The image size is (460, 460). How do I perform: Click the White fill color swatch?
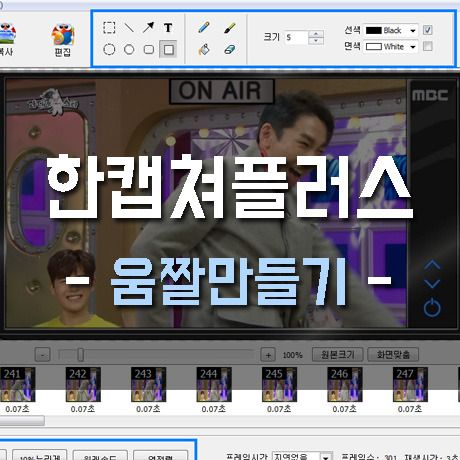click(x=374, y=47)
